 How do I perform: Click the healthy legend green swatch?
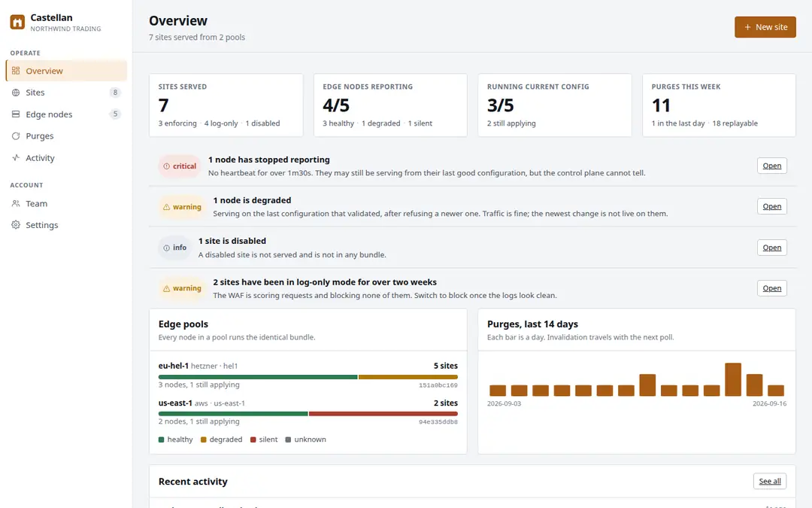click(161, 440)
